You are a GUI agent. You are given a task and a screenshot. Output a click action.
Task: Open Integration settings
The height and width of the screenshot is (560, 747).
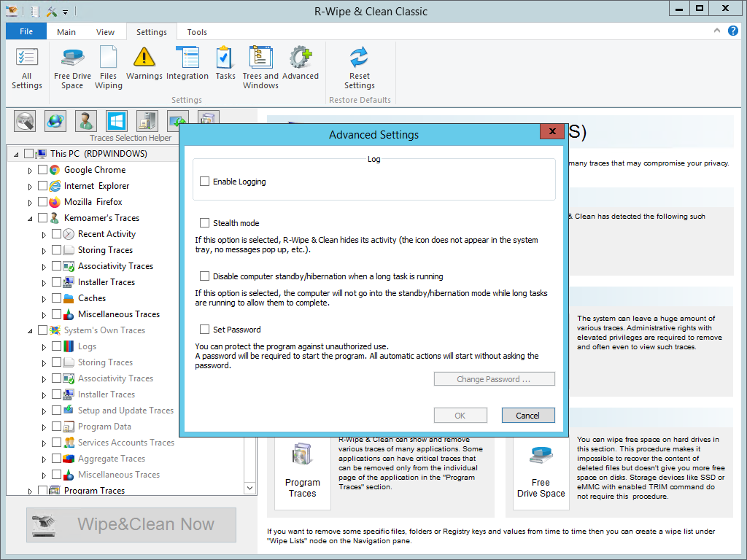point(187,63)
